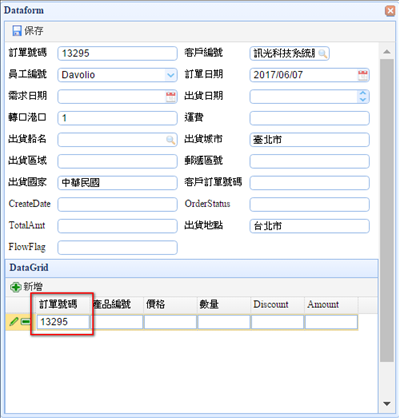This screenshot has width=399, height=418.
Task: Click the scrollbar up arrow
Action: (x=387, y=52)
